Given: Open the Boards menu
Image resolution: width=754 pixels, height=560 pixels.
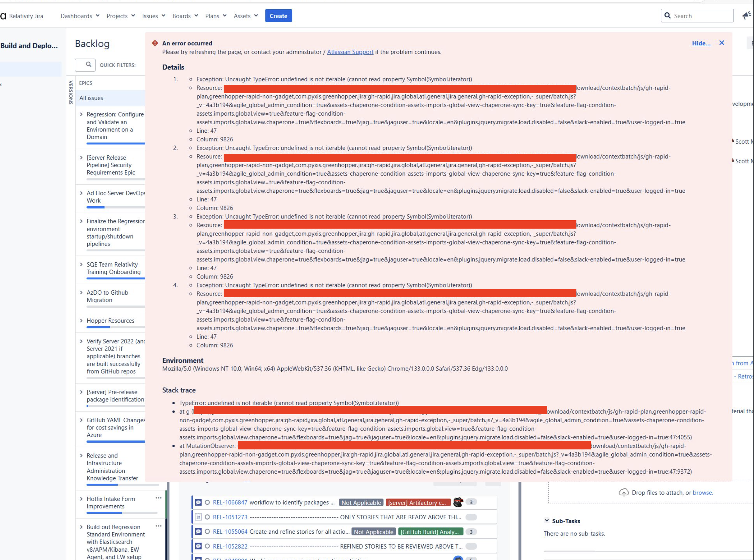Looking at the screenshot, I should click(185, 16).
